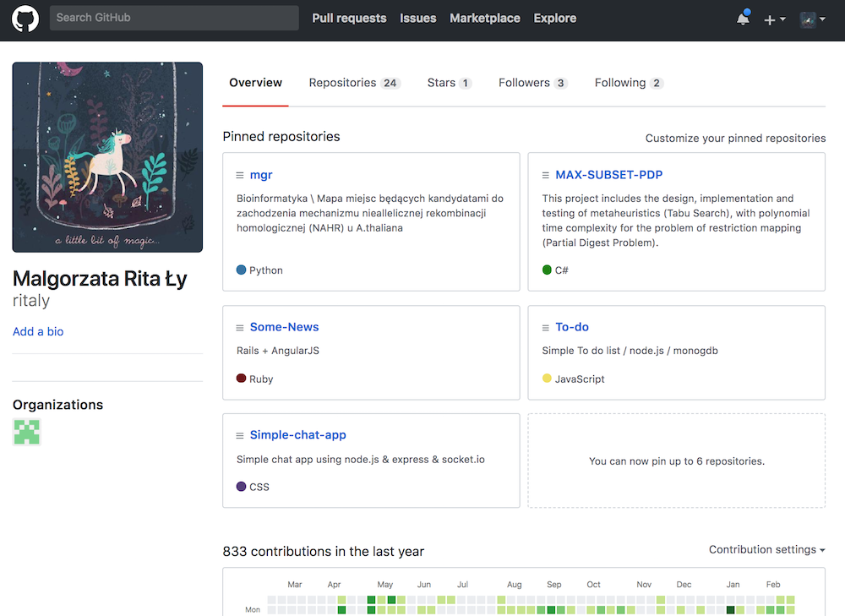Image resolution: width=845 pixels, height=616 pixels.
Task: Click the reorder handle icon on Some-News card
Action: click(x=240, y=328)
